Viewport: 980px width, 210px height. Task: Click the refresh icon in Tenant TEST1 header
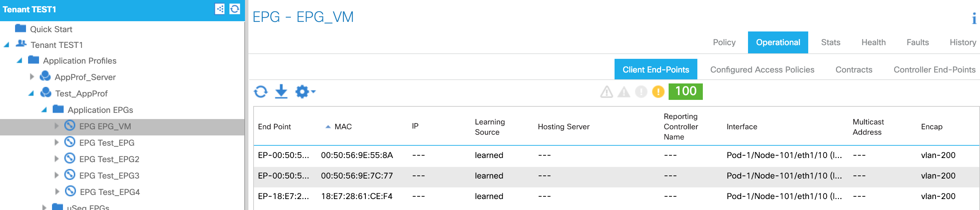coord(235,9)
